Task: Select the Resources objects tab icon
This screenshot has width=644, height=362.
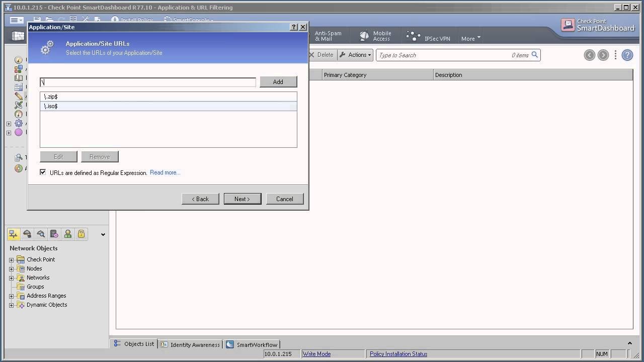Action: [41, 234]
